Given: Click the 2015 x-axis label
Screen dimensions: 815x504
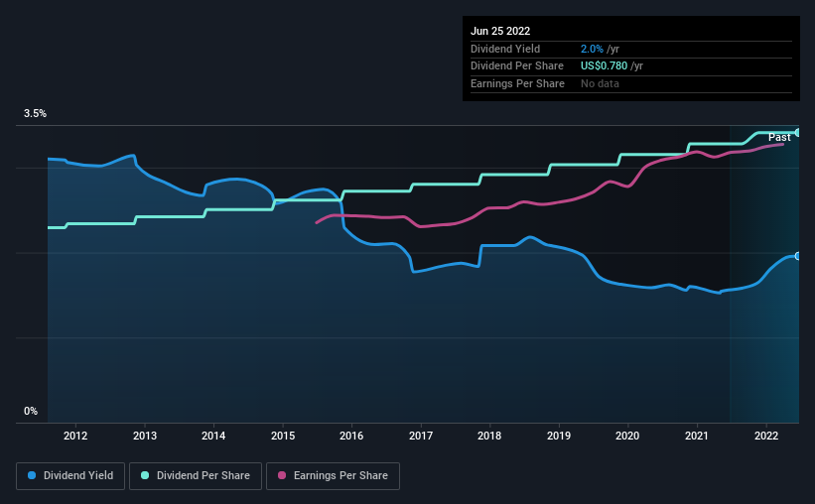Looking at the screenshot, I should pos(283,436).
